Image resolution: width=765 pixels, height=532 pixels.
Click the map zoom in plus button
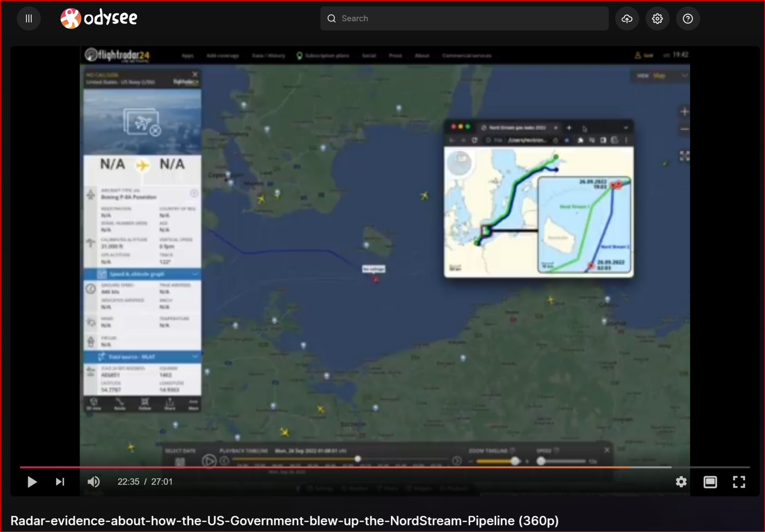pyautogui.click(x=684, y=112)
